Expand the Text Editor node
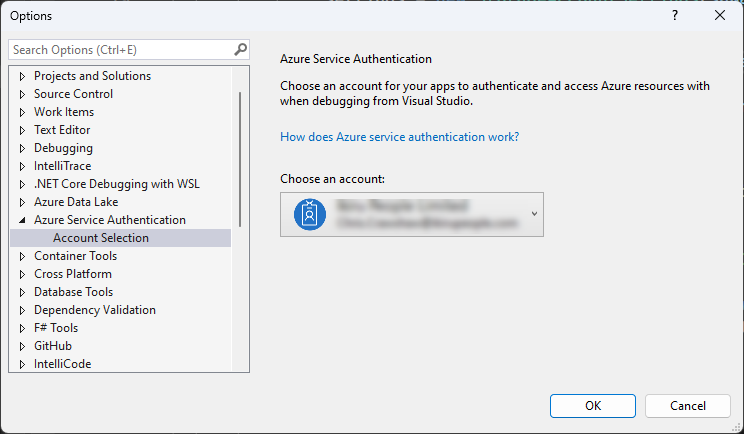The height and width of the screenshot is (434, 744). (x=22, y=130)
